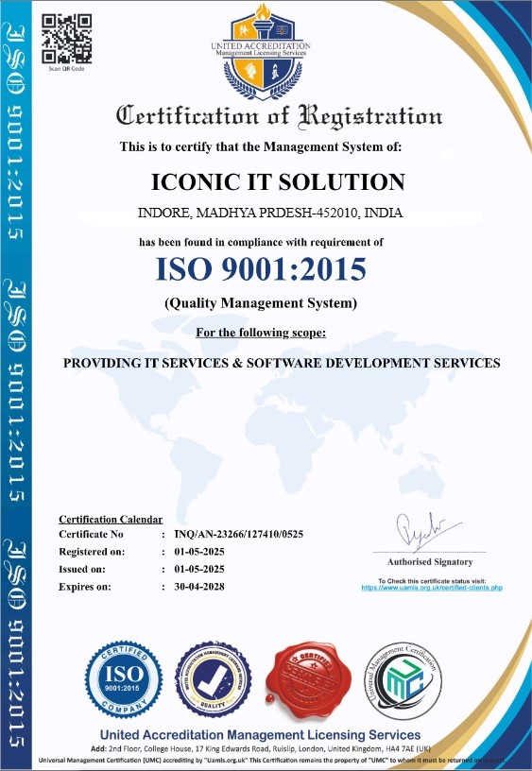
Task: Click certificate number INQ/AN-23266/127410/0525
Action: tap(239, 534)
